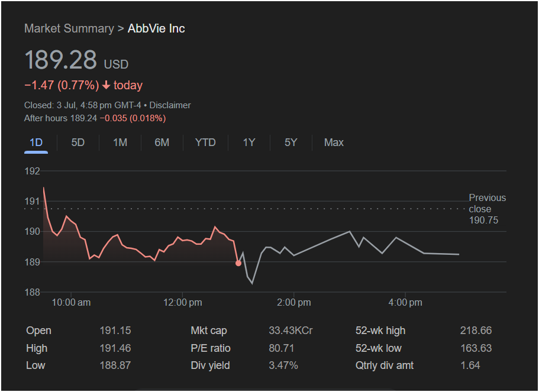
Task: Open the Market Summary breadcrumb link
Action: pos(69,28)
